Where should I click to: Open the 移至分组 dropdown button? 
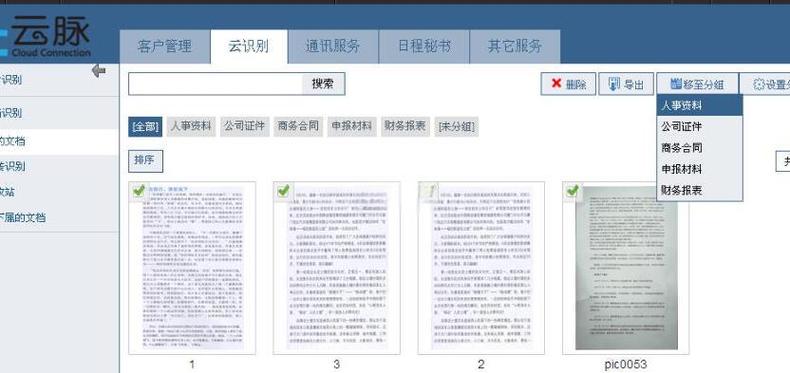click(x=697, y=84)
